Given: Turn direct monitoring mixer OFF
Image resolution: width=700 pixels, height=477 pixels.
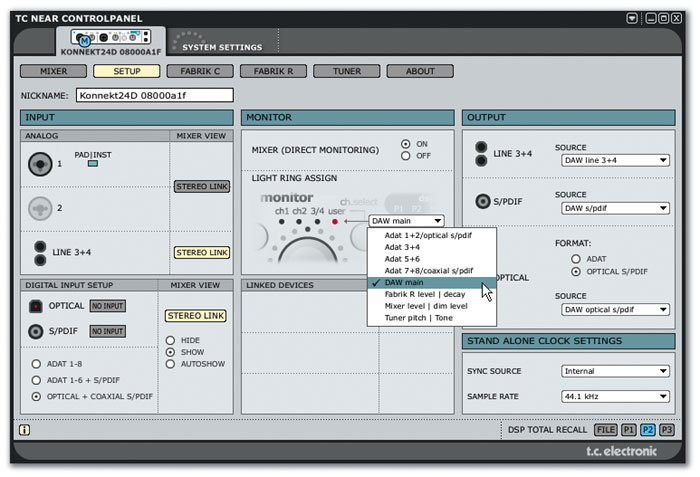Looking at the screenshot, I should [x=405, y=156].
